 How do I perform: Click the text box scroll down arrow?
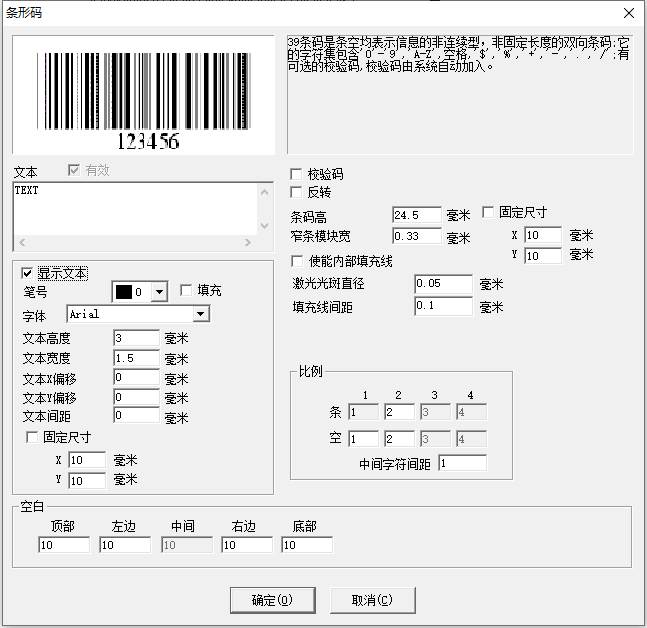(x=264, y=226)
